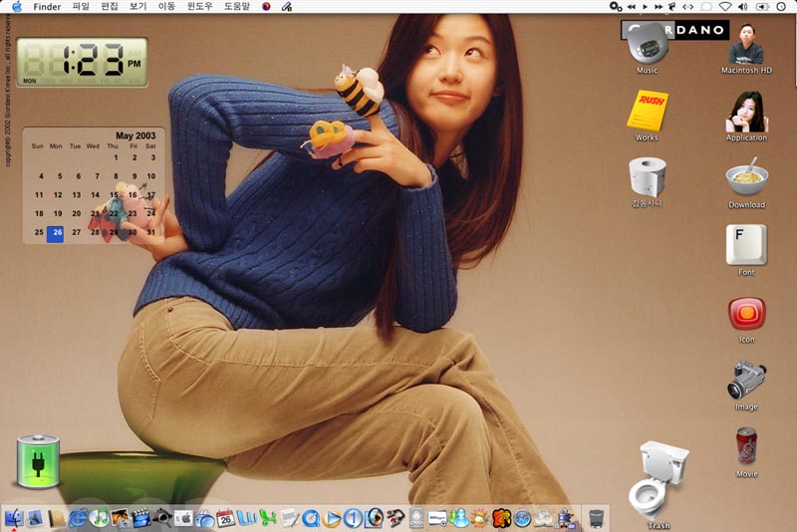The image size is (797, 532).
Task: Open the Apple menu
Action: (16, 7)
